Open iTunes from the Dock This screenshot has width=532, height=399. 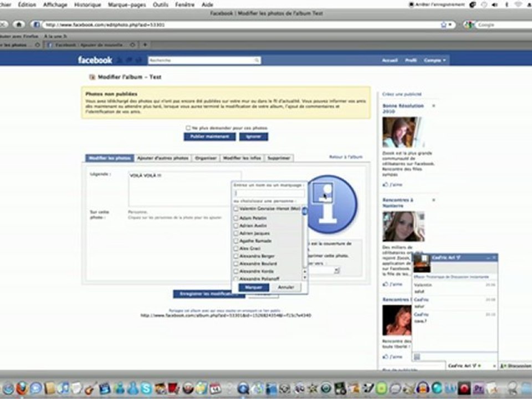63,388
